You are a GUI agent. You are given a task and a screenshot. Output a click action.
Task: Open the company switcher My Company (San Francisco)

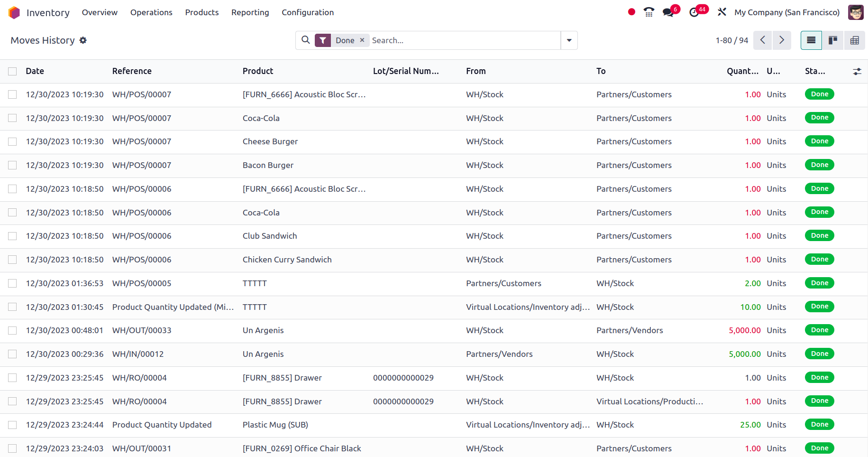click(786, 12)
